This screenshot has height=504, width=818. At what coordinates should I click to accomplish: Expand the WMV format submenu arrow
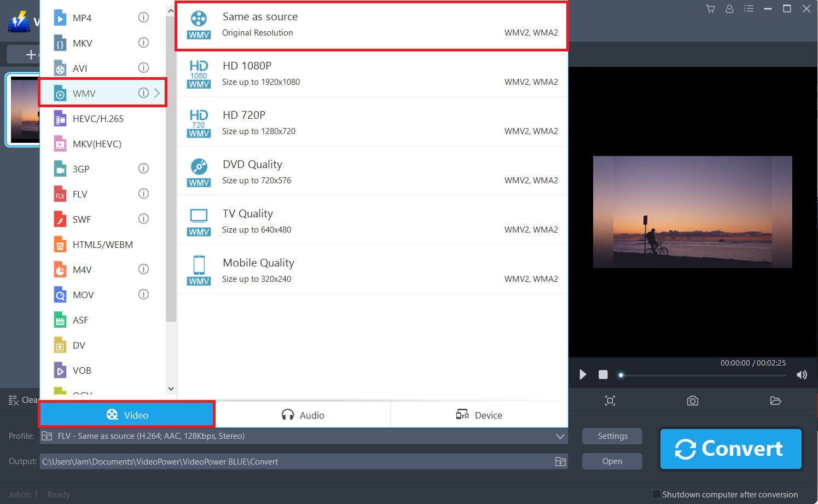pos(157,93)
